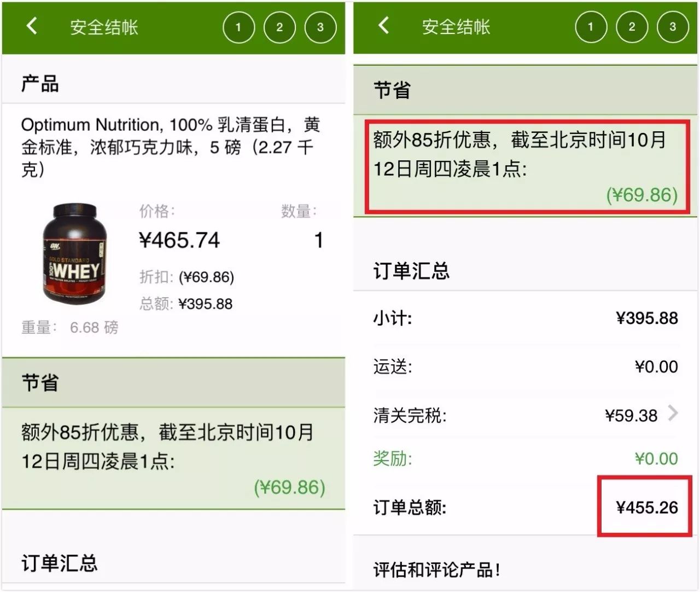
Task: Open the 奖励 rewards row
Action: pos(526,458)
